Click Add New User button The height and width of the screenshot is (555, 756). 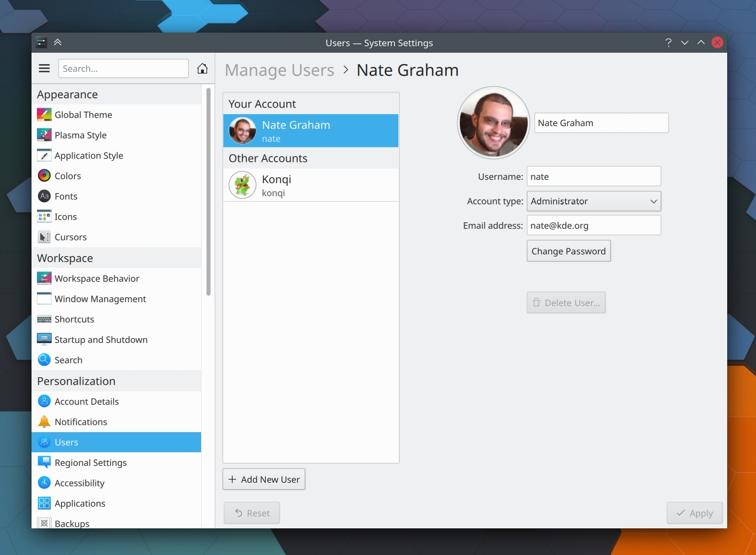(264, 479)
